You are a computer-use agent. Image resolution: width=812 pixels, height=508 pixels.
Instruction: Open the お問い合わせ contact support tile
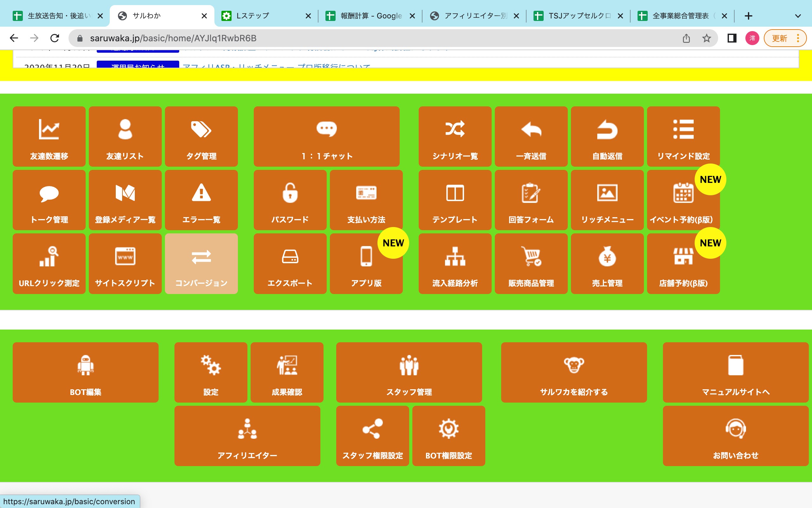tap(736, 436)
